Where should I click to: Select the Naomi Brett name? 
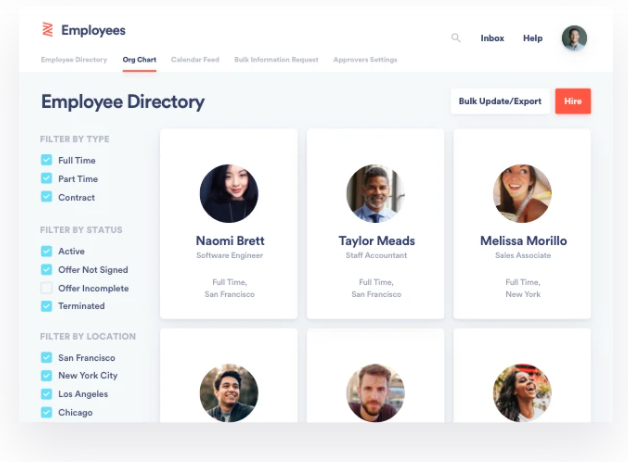[230, 241]
